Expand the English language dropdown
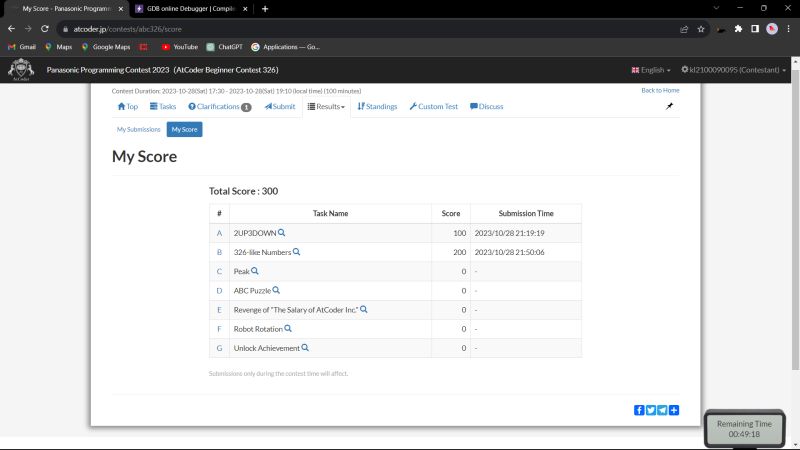Image resolution: width=800 pixels, height=450 pixels. (x=650, y=70)
